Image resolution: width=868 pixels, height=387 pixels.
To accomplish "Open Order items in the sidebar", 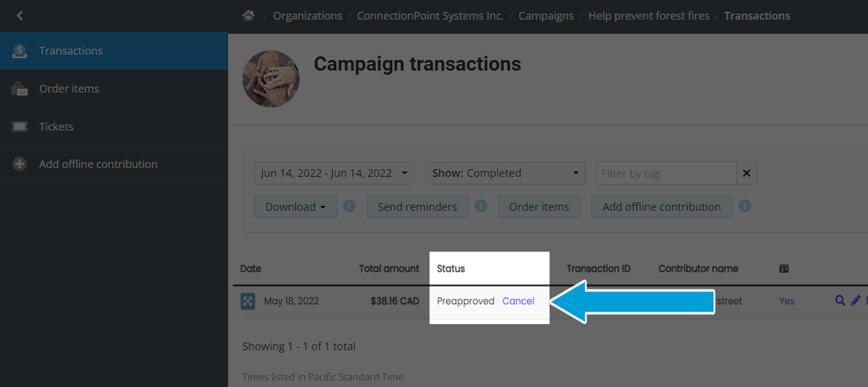I will pos(69,89).
